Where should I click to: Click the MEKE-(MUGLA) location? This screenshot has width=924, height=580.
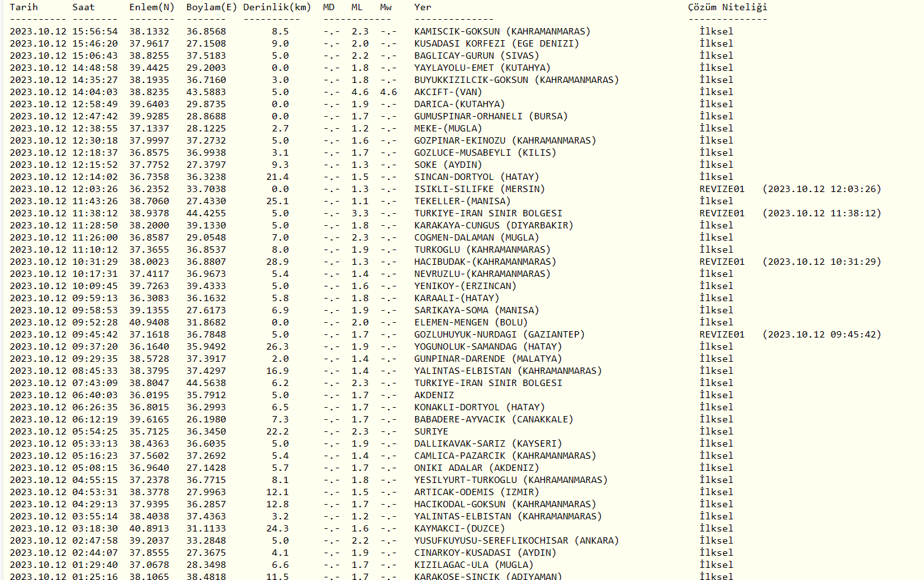(448, 128)
